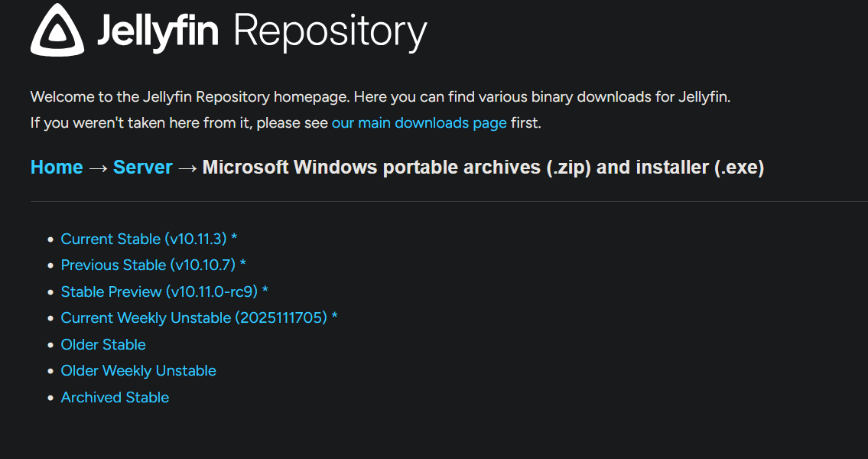This screenshot has width=868, height=459.
Task: Open Previous Stable (v10.10.7) link
Action: coord(154,265)
